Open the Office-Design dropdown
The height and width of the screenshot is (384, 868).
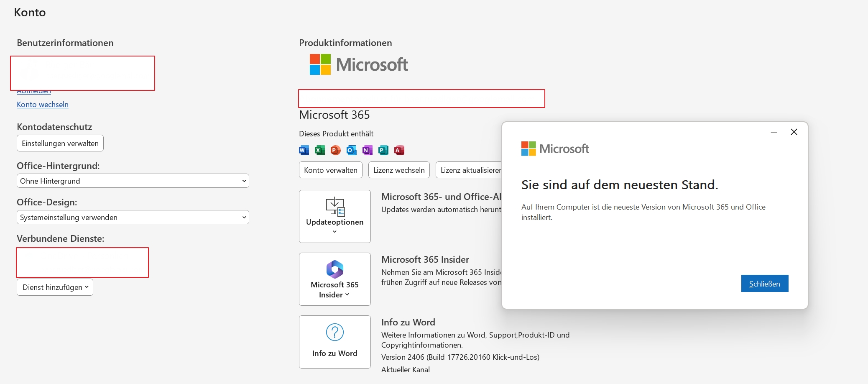(x=133, y=217)
